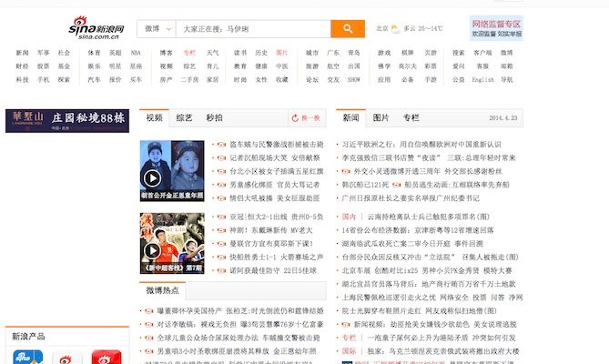609x364 pixels.
Task: Switch to the 图片 tab in news panel
Action: tap(381, 118)
